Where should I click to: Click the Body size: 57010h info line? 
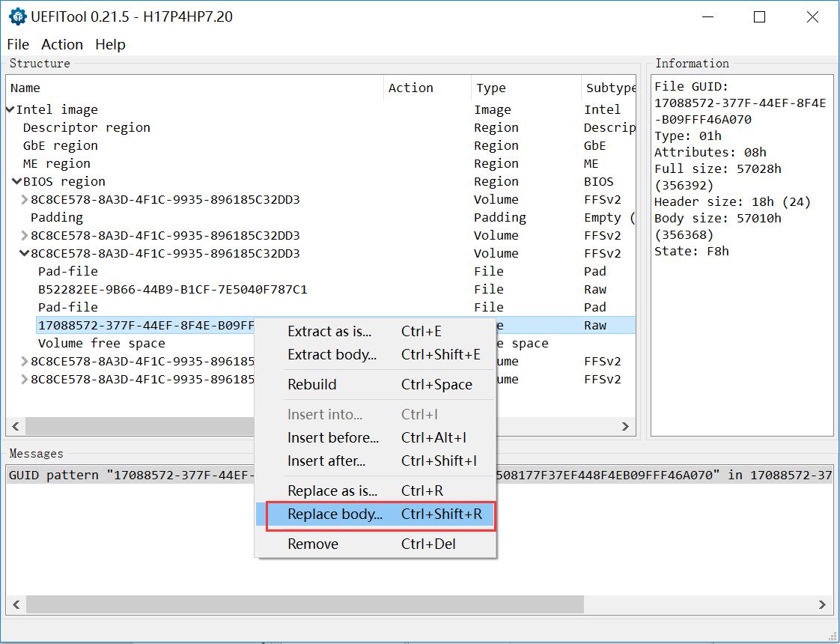pyautogui.click(x=717, y=227)
